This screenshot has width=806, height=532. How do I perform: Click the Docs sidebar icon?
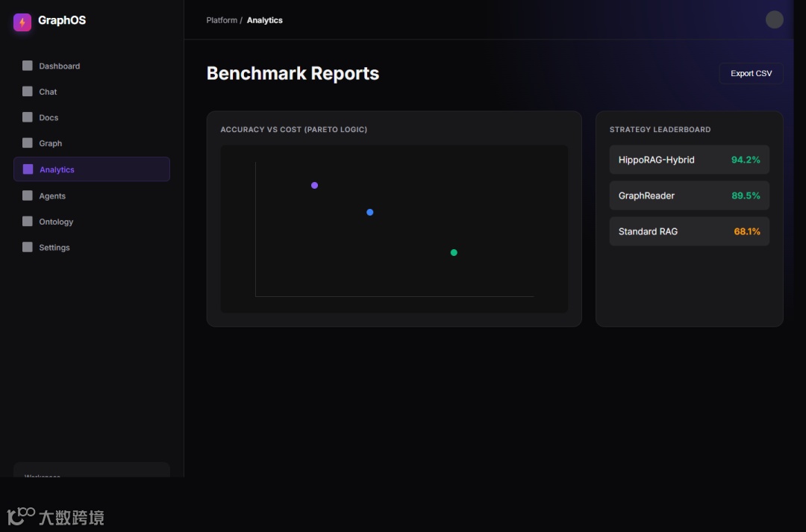28,116
